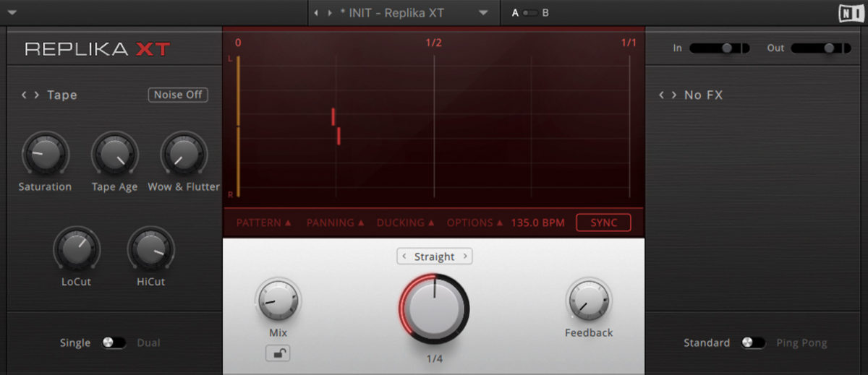868x375 pixels.
Task: Select next effect after No FX
Action: 674,95
